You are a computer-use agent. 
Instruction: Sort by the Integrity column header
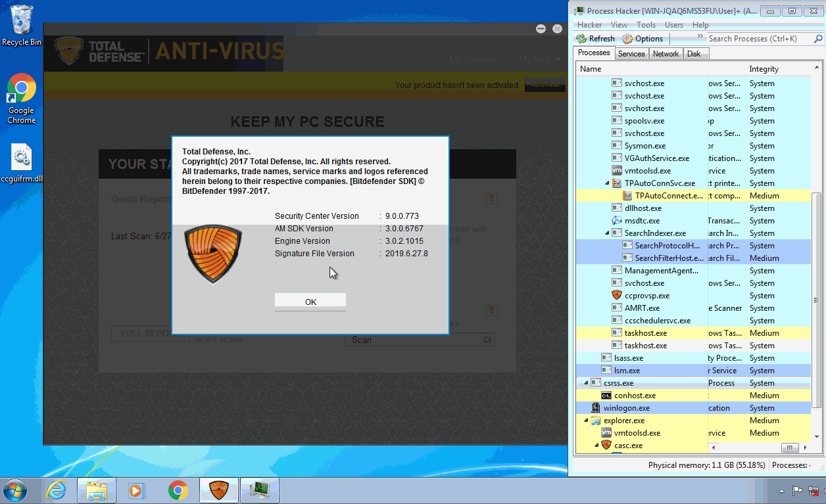click(779, 69)
